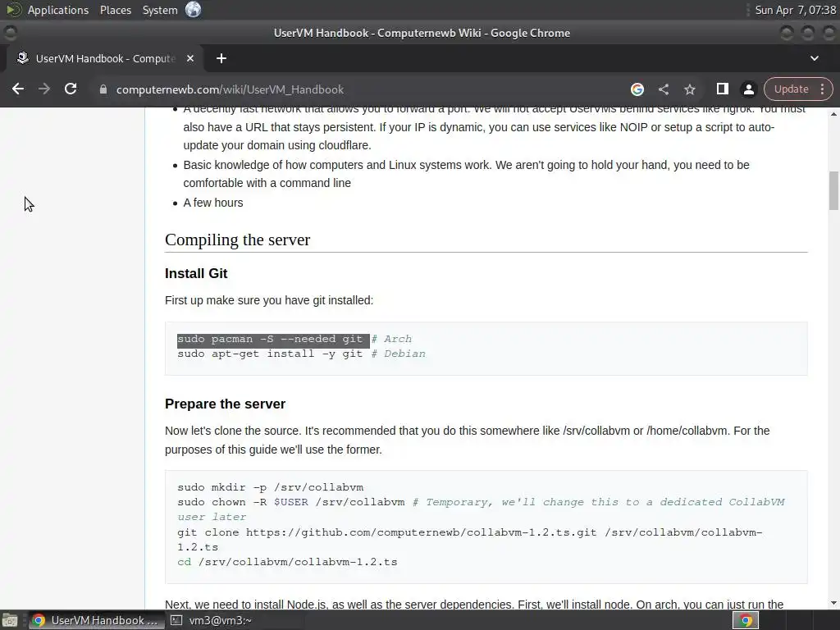Toggle Chrome side panel icon
The image size is (840, 630).
pos(722,89)
